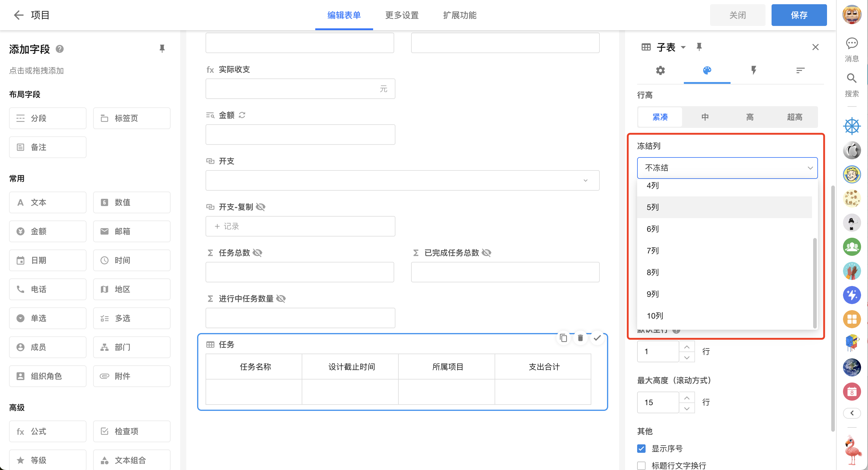Select the 中 row height option
This screenshot has width=868, height=470.
[705, 117]
